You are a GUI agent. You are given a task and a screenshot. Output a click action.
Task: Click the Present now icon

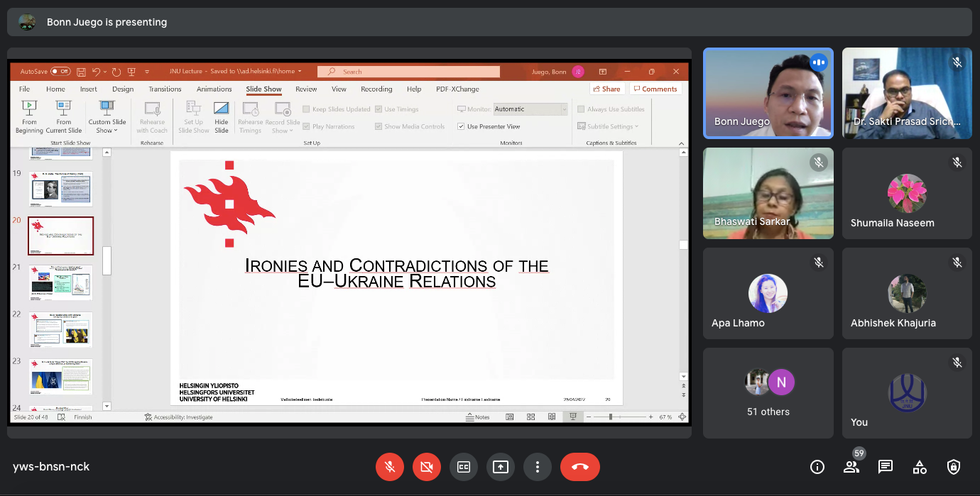click(501, 467)
